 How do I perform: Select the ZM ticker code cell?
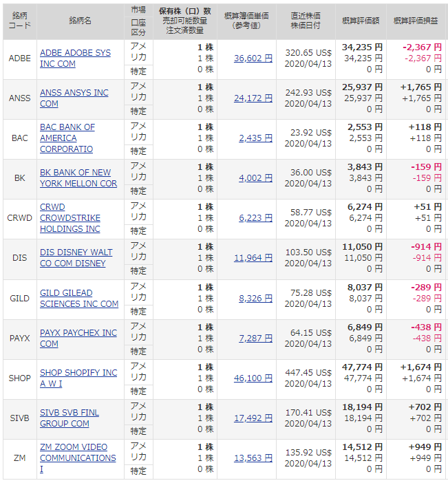[20, 458]
